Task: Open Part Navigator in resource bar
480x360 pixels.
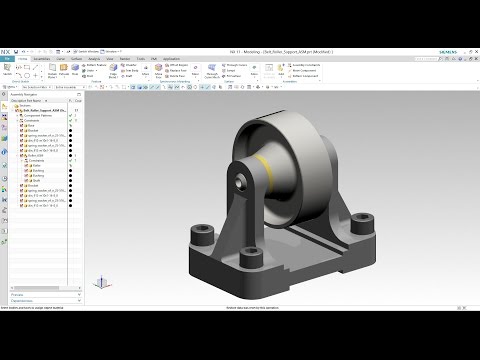Action: tap(4, 127)
